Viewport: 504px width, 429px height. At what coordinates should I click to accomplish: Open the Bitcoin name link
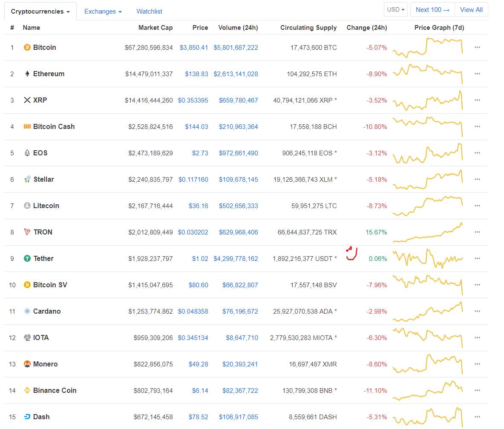coord(44,48)
